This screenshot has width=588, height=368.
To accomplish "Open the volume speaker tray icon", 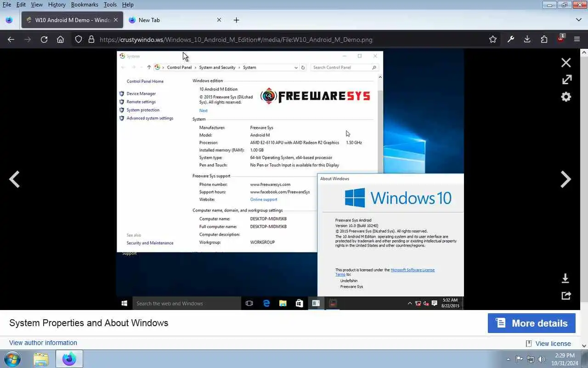I will pyautogui.click(x=542, y=359).
